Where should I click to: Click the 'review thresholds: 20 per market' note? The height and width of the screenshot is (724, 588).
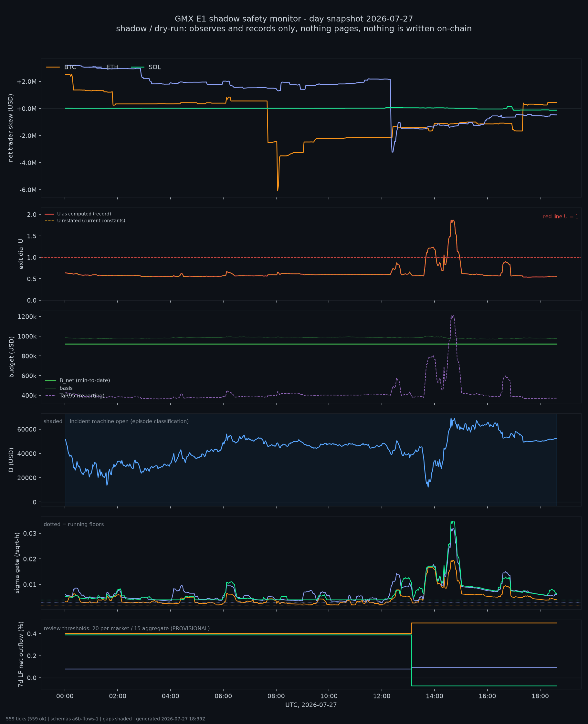coord(127,628)
